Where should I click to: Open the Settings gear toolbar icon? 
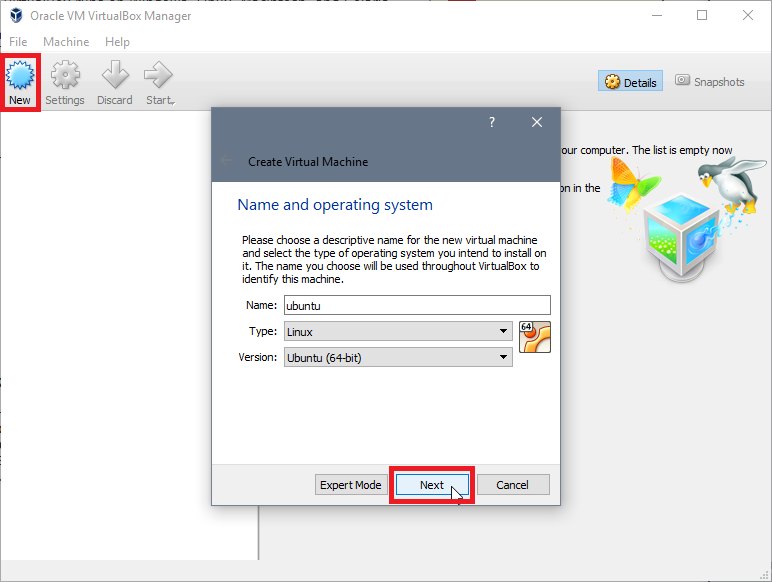pos(65,75)
